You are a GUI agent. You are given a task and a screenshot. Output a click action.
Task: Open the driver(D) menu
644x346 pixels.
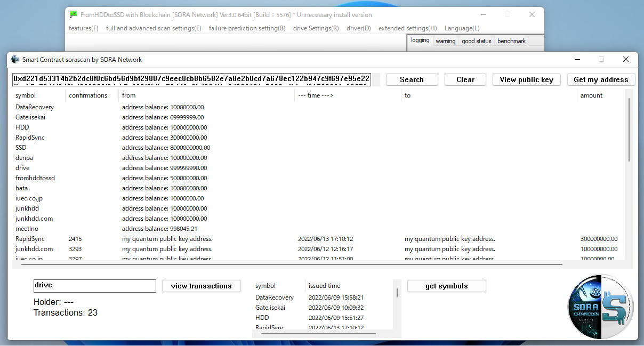click(359, 28)
